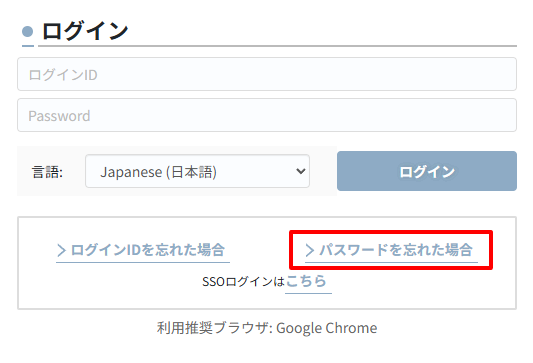Follow the こちら SSO login link
Viewport: 533px width, 363px height.
308,282
